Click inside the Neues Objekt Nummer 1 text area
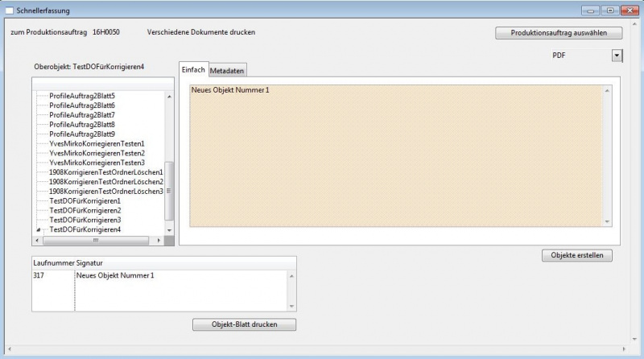644x359 pixels. (x=394, y=161)
